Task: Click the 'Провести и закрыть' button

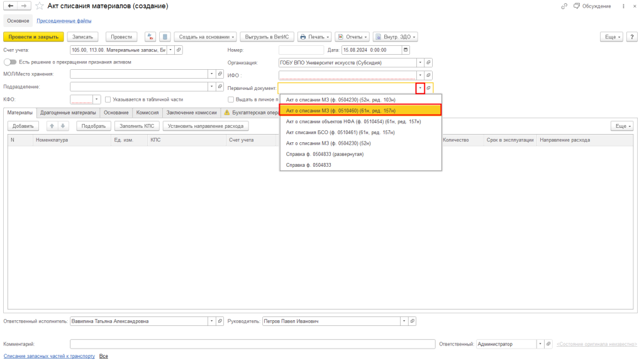Action: [33, 36]
